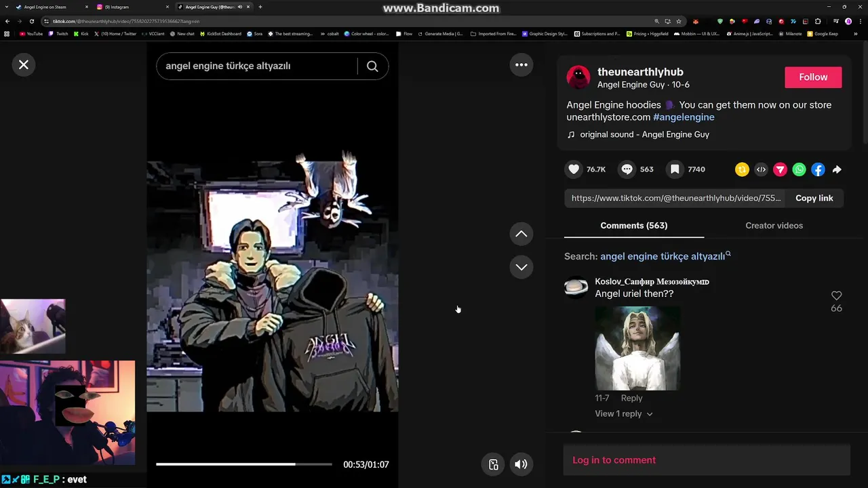868x488 pixels.
Task: Open the apps grid icon in bookmarks bar
Action: (x=7, y=33)
